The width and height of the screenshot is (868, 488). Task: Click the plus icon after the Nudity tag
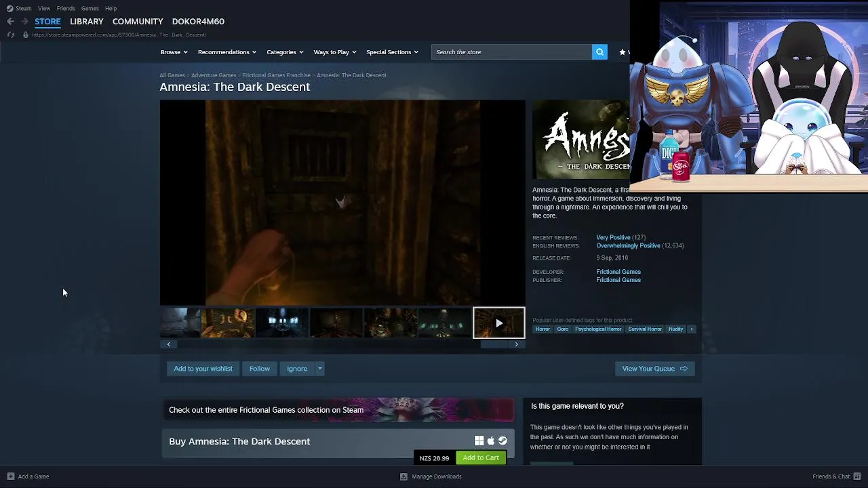coord(691,329)
